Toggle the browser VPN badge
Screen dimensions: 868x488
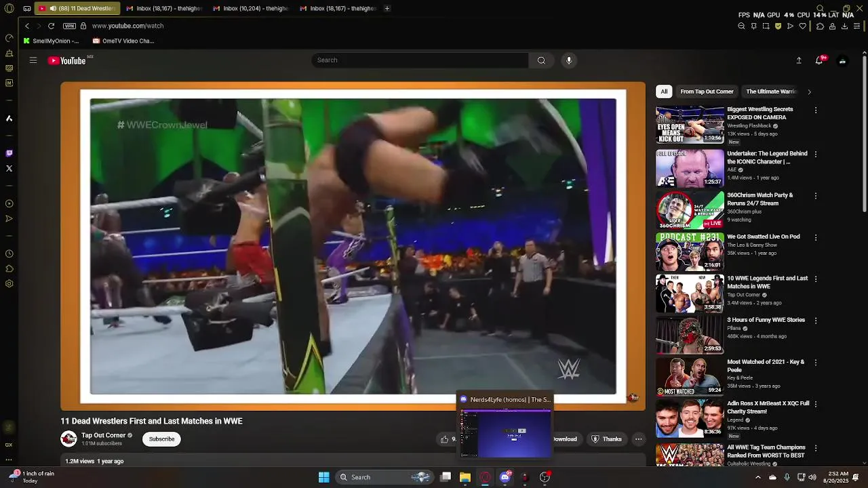69,26
